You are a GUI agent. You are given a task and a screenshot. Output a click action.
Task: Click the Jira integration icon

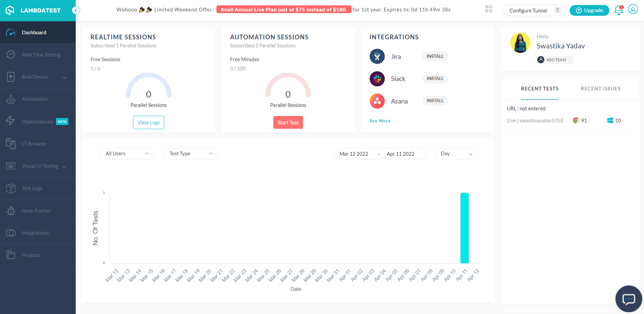click(377, 56)
